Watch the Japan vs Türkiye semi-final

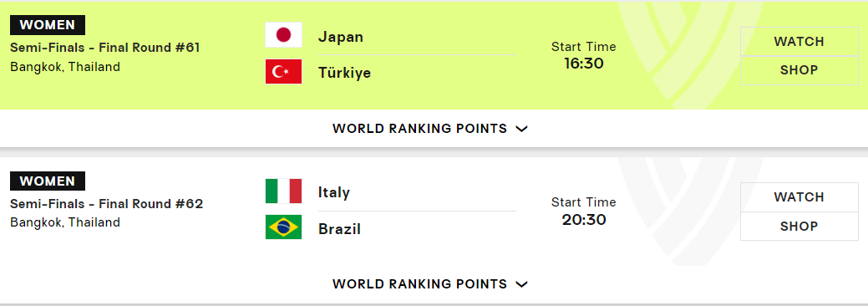tap(799, 42)
